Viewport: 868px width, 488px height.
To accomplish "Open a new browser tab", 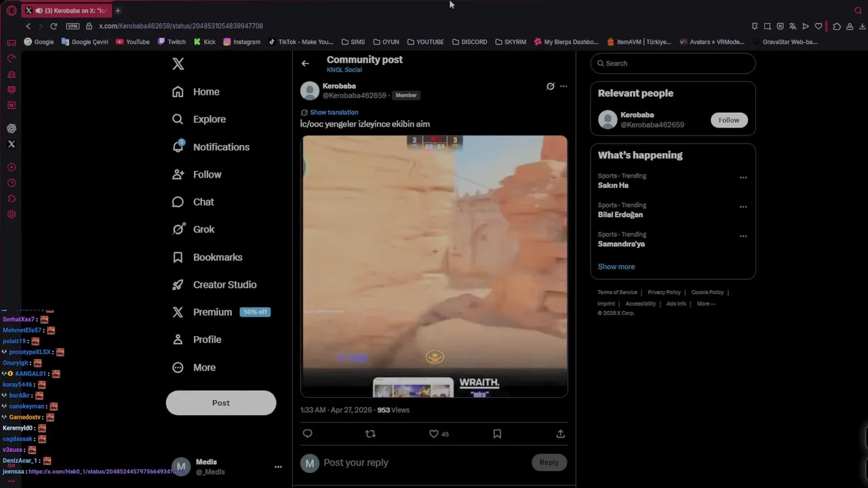I will pyautogui.click(x=117, y=10).
